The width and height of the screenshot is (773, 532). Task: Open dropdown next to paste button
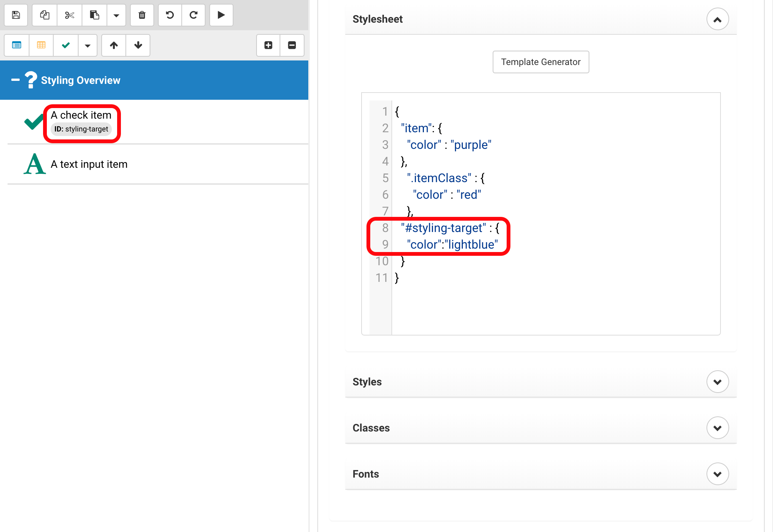pyautogui.click(x=116, y=15)
